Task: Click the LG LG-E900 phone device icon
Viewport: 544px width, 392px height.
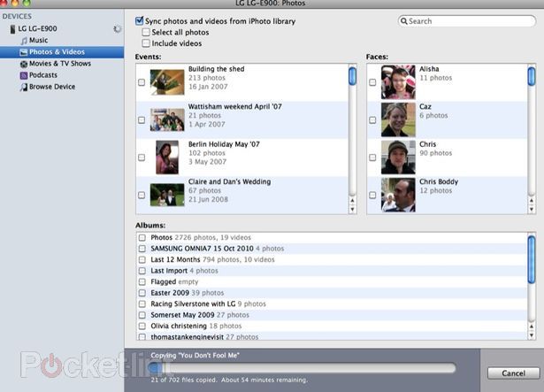Action: tap(12, 29)
